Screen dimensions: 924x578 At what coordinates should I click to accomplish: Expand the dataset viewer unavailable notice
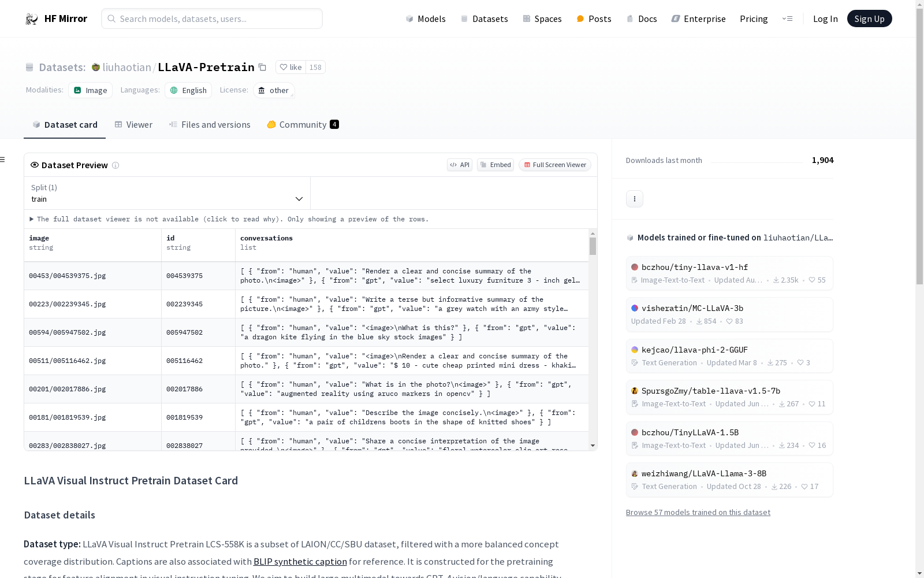coord(32,219)
